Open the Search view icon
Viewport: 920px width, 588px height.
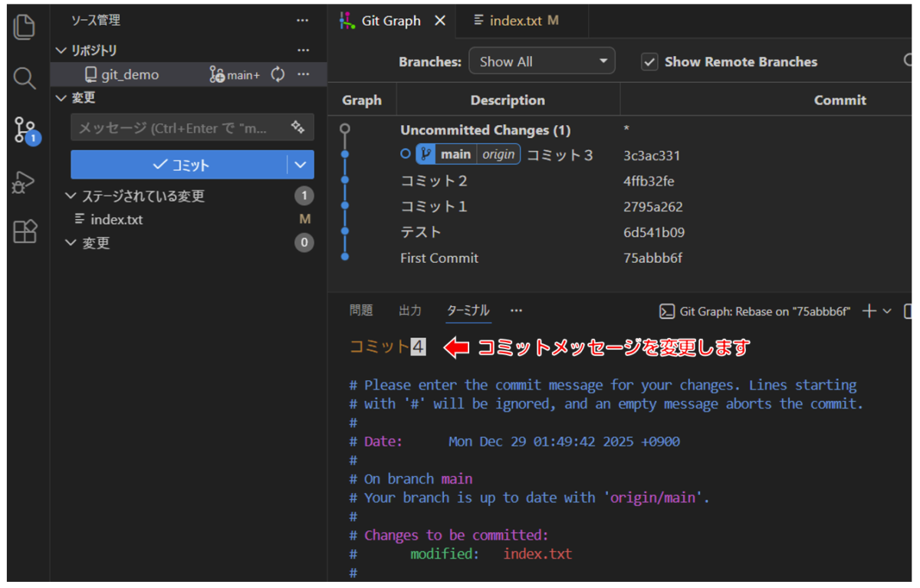point(25,77)
